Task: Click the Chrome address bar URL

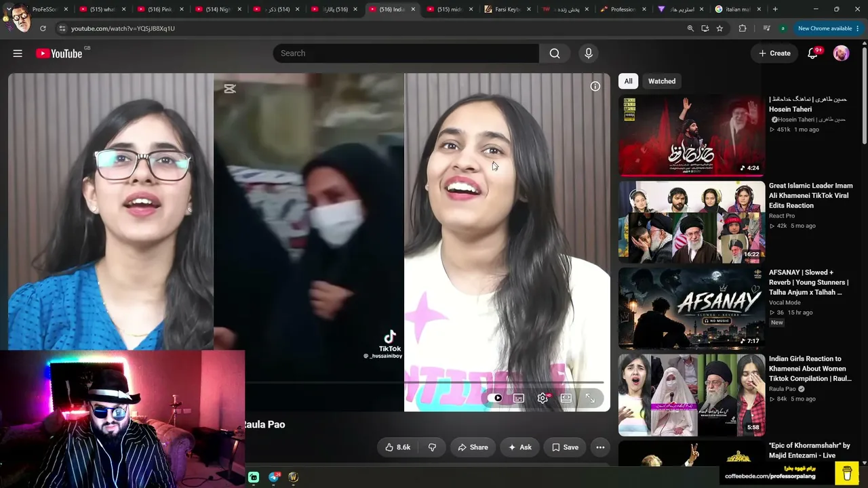Action: [x=123, y=28]
